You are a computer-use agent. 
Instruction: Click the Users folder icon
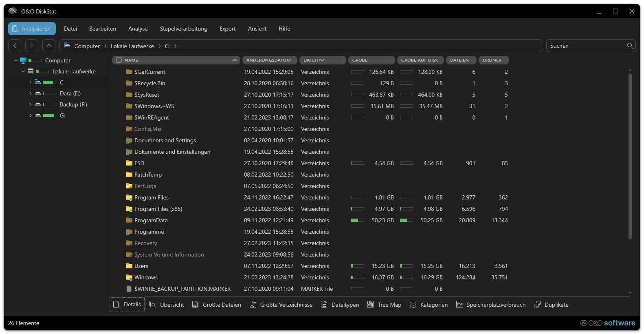pos(129,266)
